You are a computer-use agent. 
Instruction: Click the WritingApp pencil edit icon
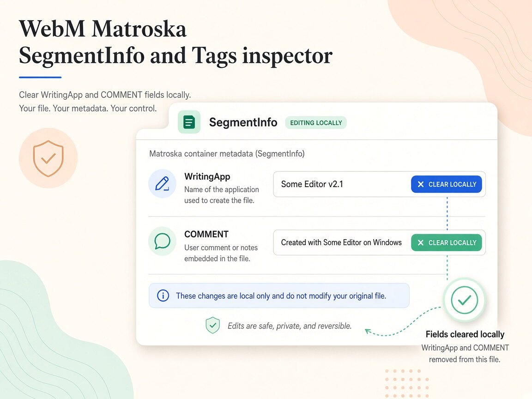162,183
